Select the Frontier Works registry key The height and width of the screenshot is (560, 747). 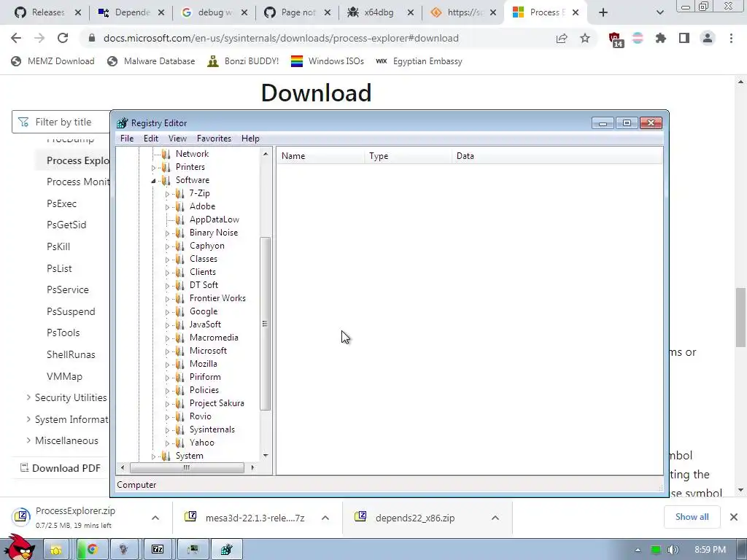coord(217,298)
